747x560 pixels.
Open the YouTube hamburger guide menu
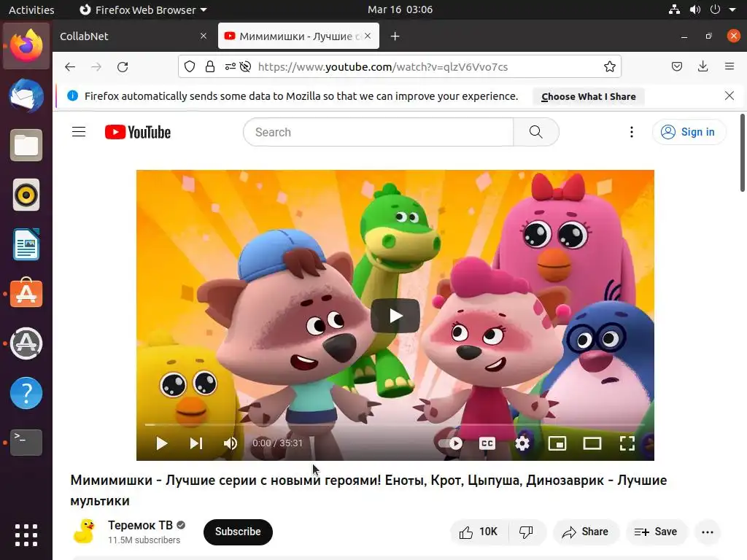[79, 132]
